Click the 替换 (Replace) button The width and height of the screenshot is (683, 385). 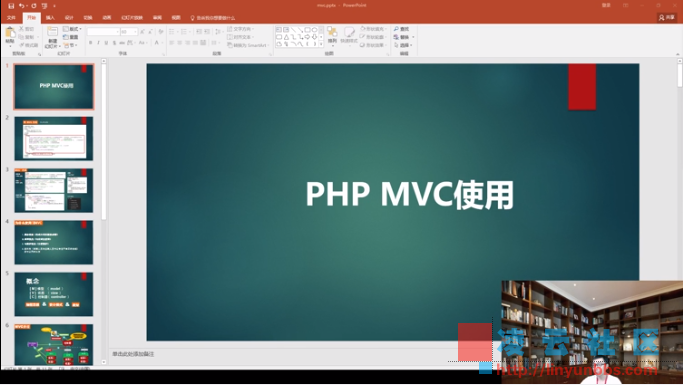403,37
